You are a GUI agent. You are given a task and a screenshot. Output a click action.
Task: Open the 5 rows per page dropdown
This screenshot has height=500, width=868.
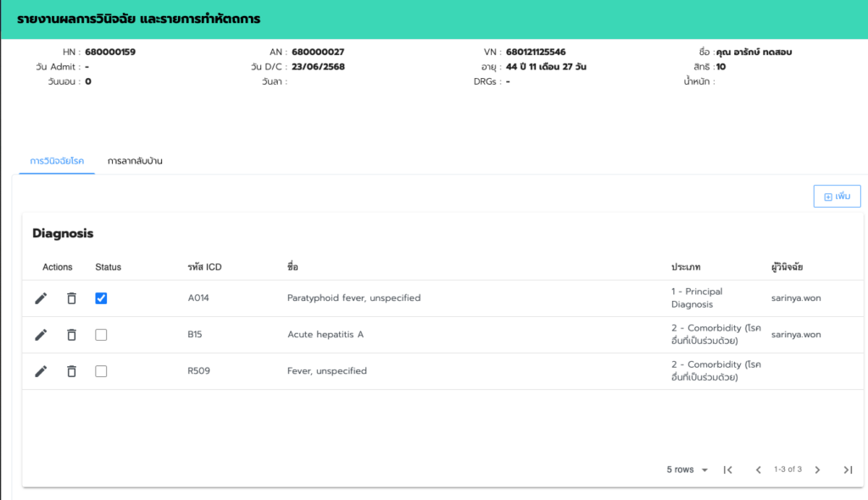687,469
